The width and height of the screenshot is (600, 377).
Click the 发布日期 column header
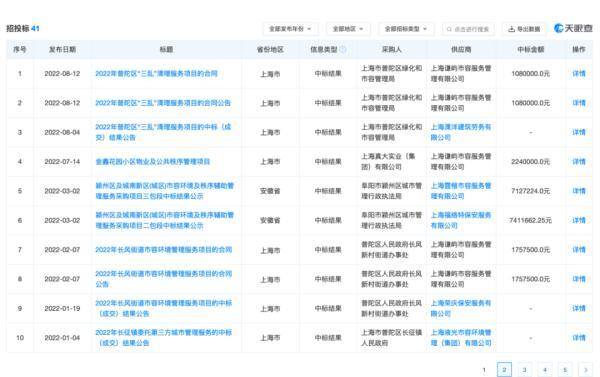[62, 49]
